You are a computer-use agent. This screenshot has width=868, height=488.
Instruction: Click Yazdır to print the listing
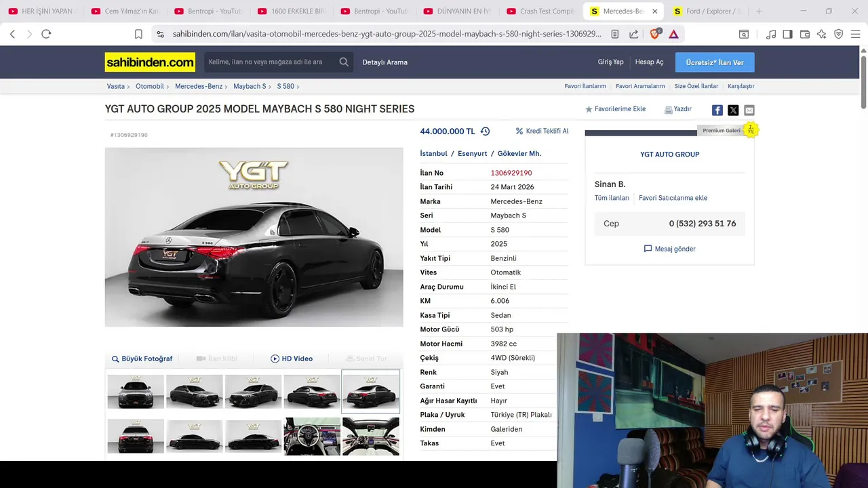(x=678, y=109)
